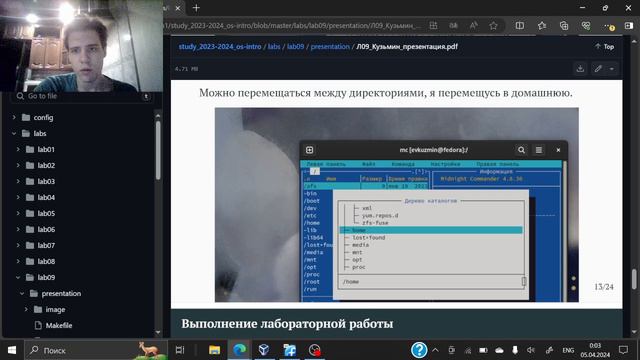The width and height of the screenshot is (640, 360).
Task: Click the mc terminal screenshot in slide
Action: click(x=396, y=205)
